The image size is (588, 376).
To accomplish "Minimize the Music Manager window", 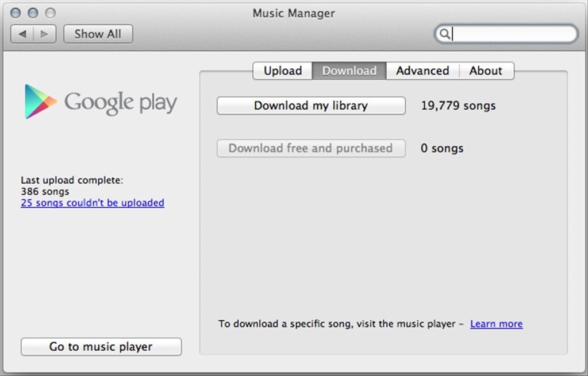I will [x=33, y=13].
